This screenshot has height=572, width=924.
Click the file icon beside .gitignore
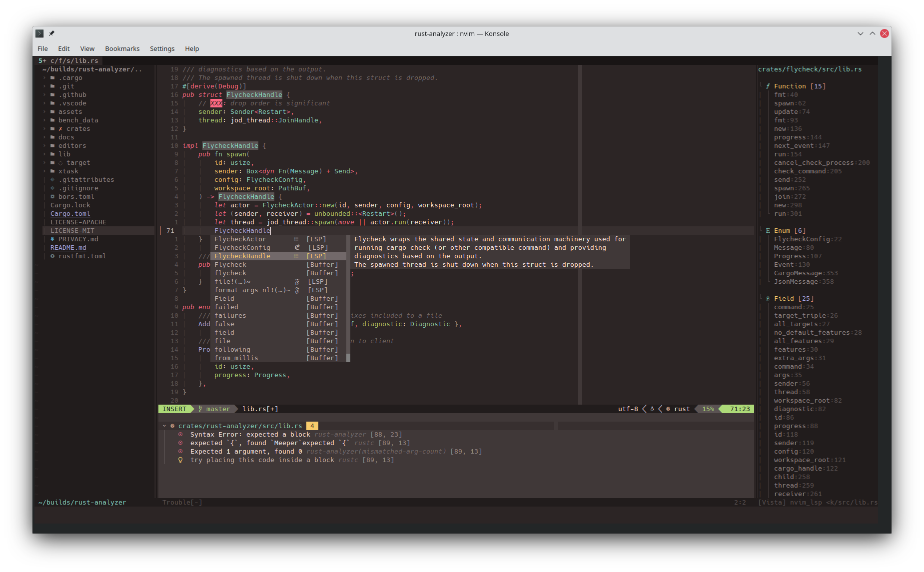pos(52,188)
